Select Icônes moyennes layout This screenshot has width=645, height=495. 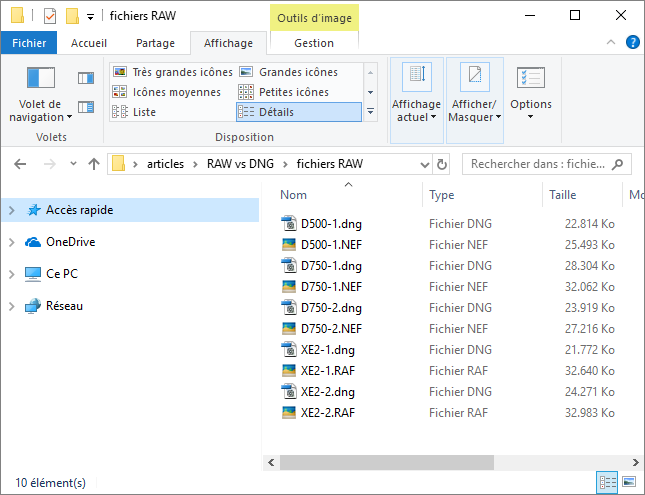(x=167, y=92)
